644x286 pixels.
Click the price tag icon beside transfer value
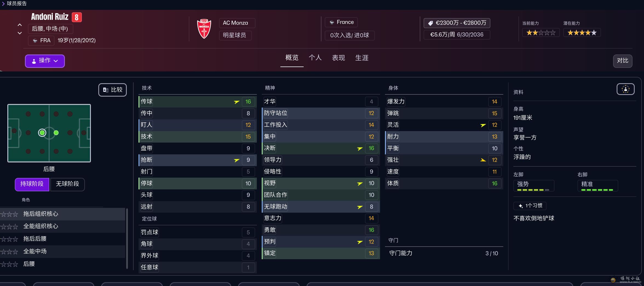tap(430, 23)
